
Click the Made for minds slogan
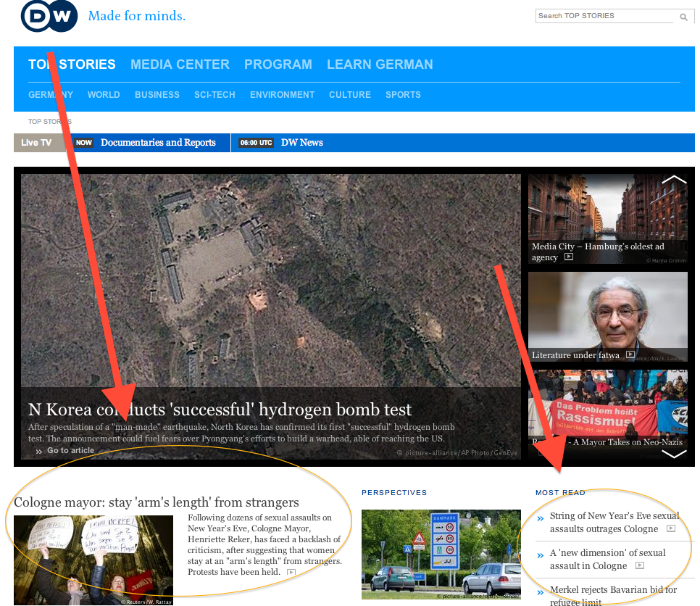137,16
